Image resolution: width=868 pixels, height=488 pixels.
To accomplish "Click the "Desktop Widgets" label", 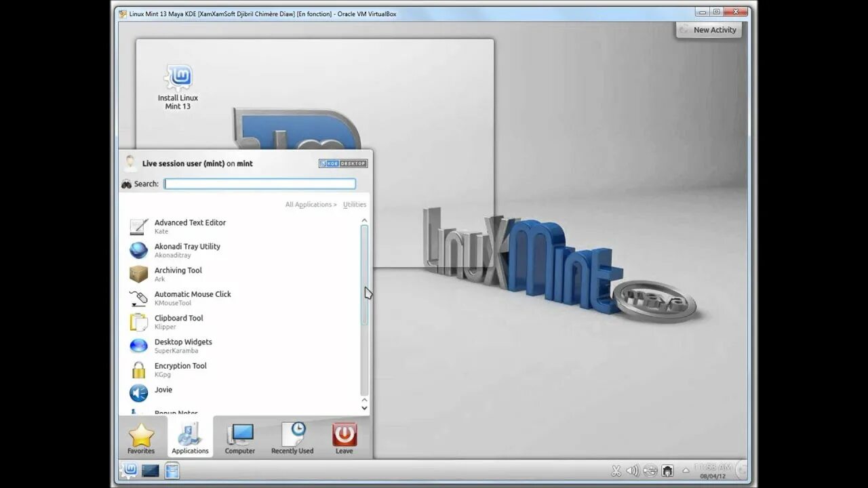I will pos(183,342).
